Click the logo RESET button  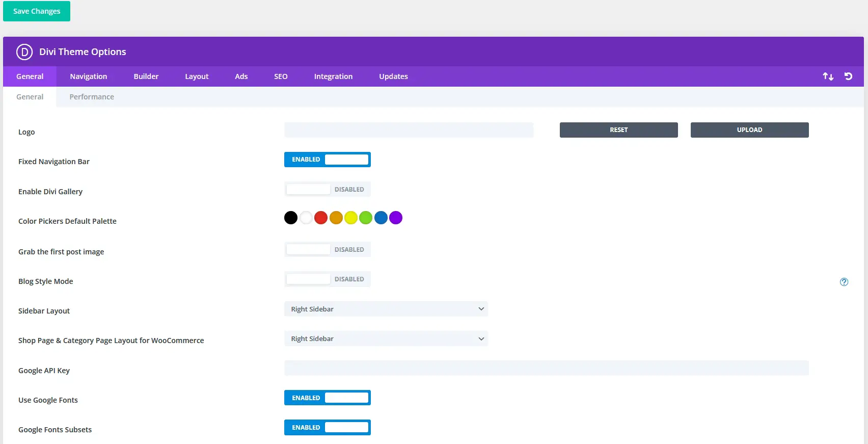tap(619, 130)
